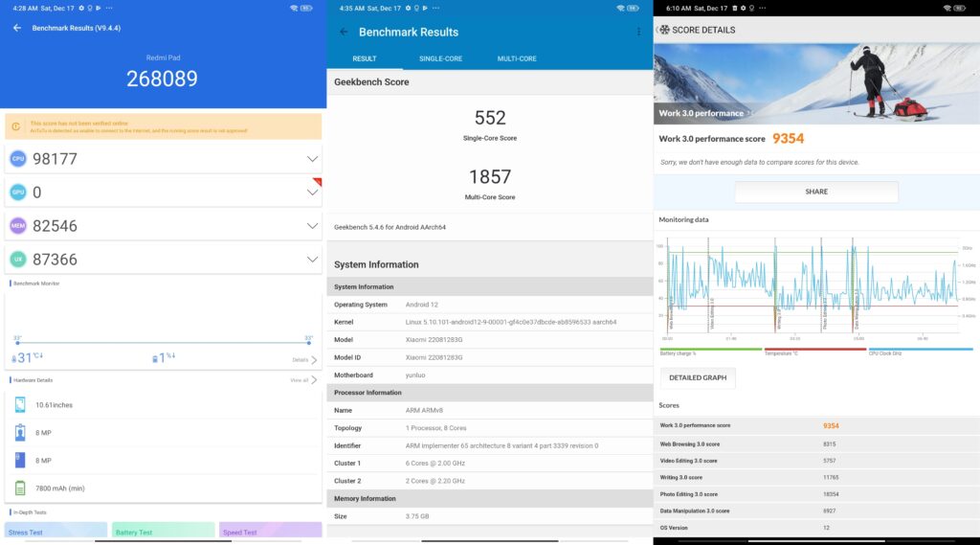Screen dimensions: 980x545
Task: Click Data Manipulation 3.0 score row
Action: [x=816, y=511]
